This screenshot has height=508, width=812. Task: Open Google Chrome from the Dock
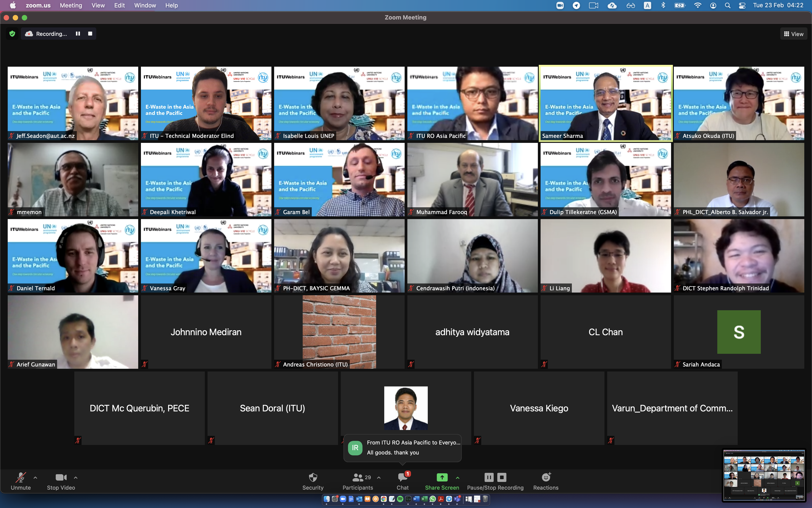[384, 499]
